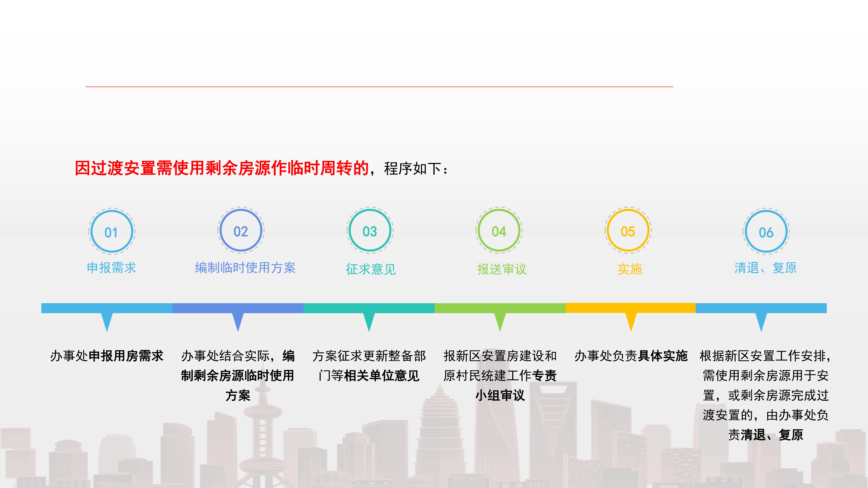Click the 01 step circle icon

click(112, 231)
